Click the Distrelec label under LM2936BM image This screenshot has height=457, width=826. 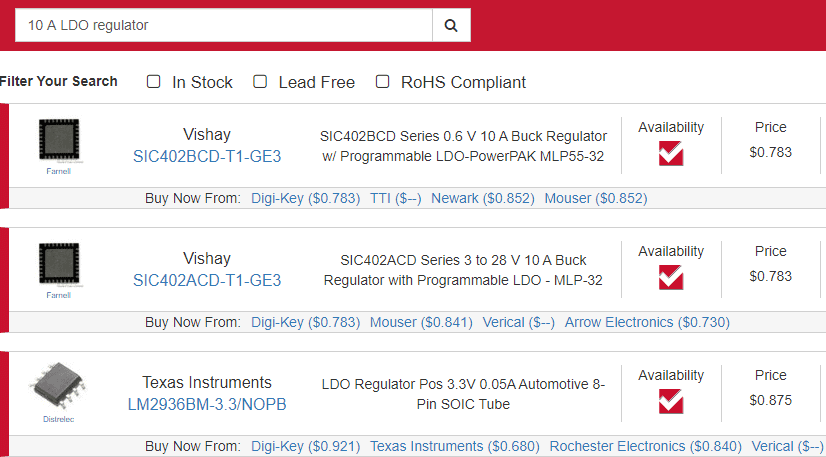coord(57,420)
